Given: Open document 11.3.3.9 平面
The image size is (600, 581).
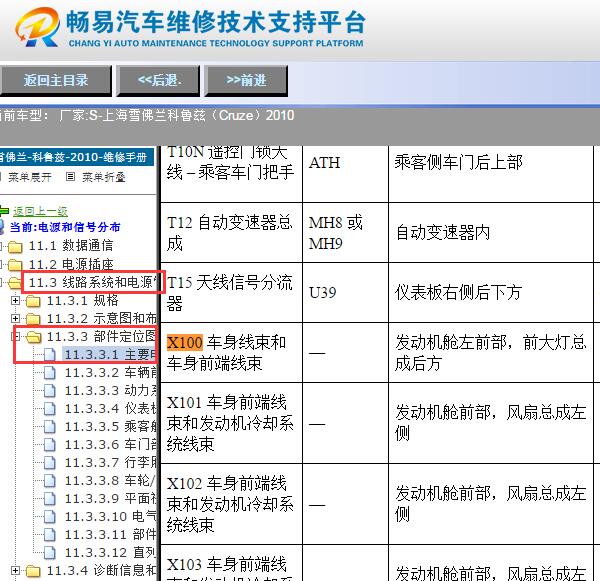Looking at the screenshot, I should pos(110,498).
